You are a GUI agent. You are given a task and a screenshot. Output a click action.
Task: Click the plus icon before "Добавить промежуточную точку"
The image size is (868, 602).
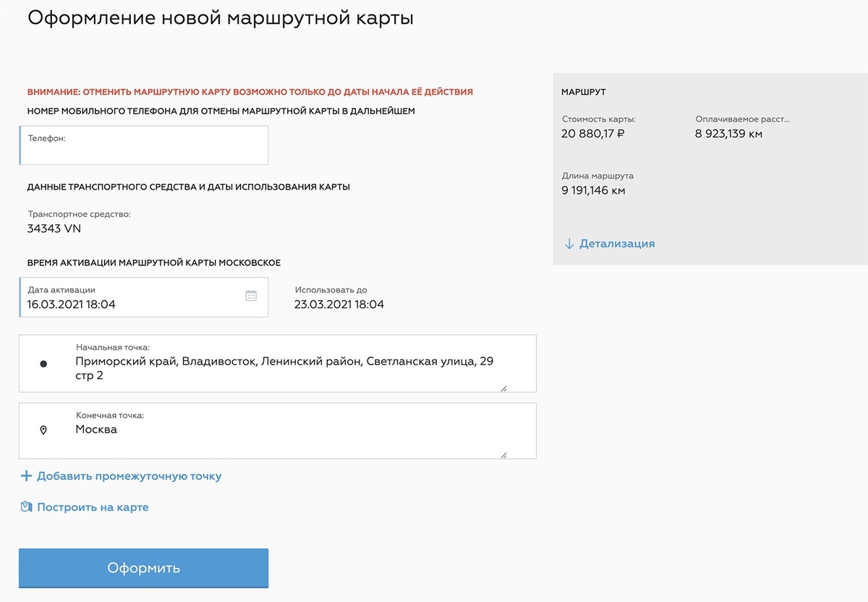26,475
